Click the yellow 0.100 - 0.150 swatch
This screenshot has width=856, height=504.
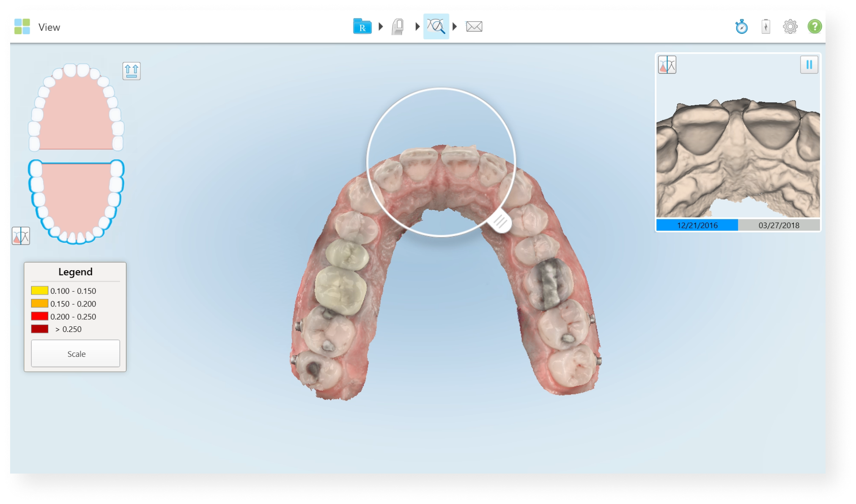tap(39, 291)
